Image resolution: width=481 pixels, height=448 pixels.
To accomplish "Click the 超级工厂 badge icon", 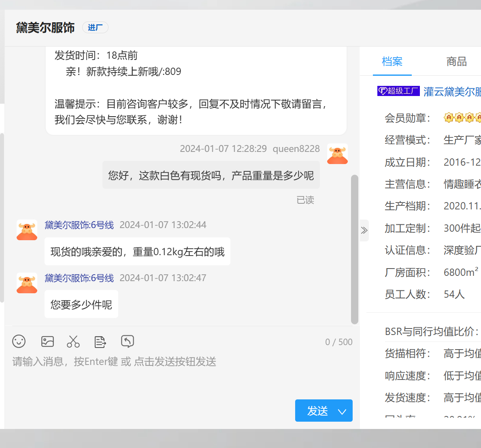I will tap(398, 91).
